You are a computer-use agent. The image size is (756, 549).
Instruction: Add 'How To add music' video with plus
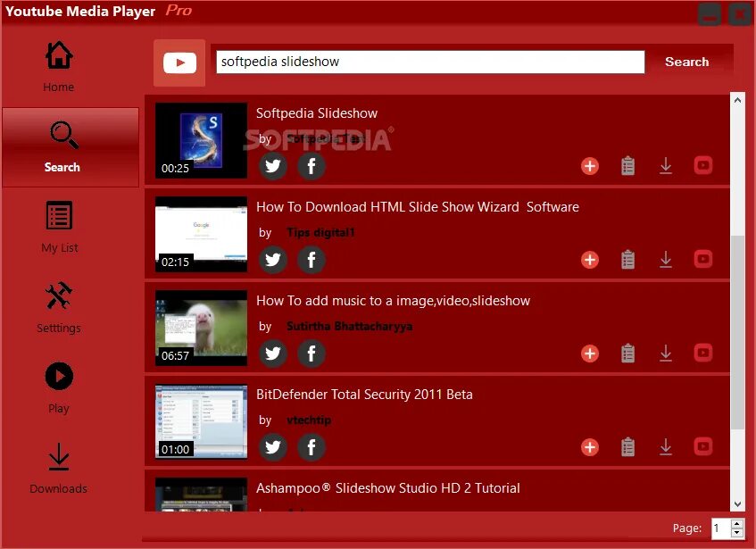[x=590, y=354]
